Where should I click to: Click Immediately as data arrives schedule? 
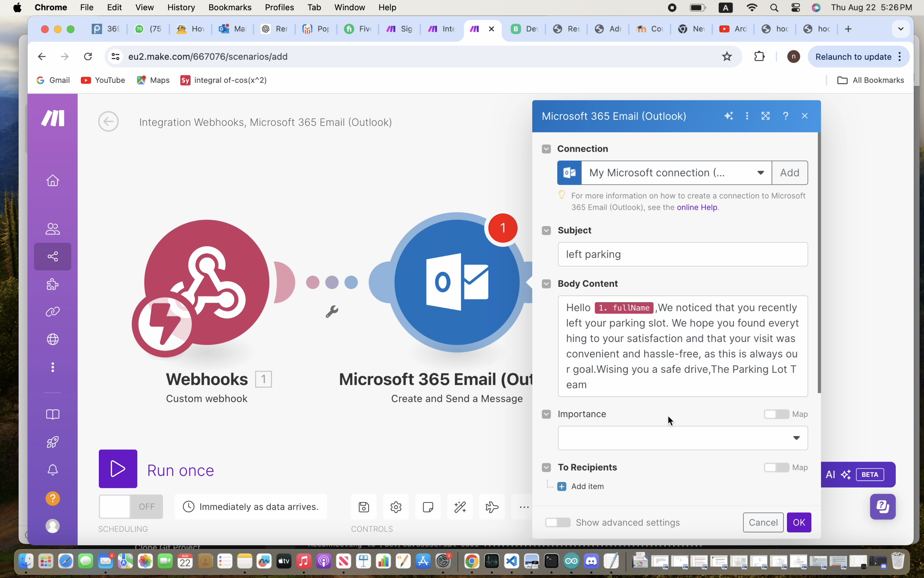[251, 507]
